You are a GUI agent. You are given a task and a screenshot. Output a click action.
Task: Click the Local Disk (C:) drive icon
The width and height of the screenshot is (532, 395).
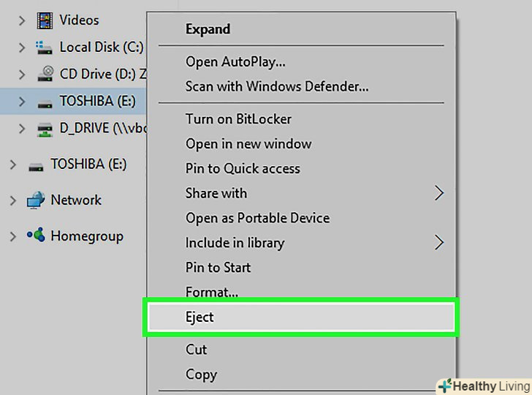coord(45,48)
